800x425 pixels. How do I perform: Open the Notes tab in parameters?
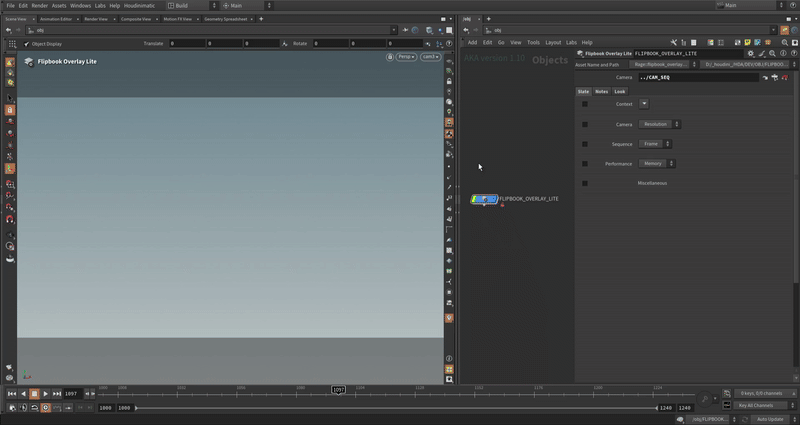coord(602,91)
